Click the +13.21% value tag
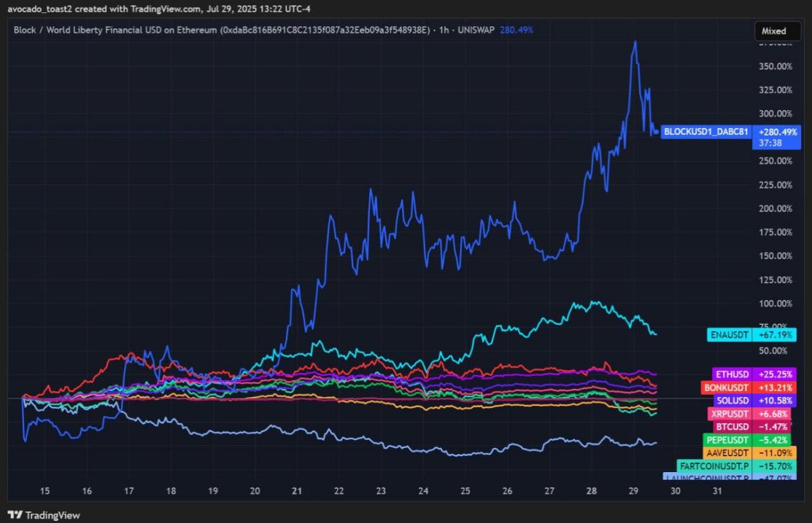This screenshot has height=523, width=812. 775,388
